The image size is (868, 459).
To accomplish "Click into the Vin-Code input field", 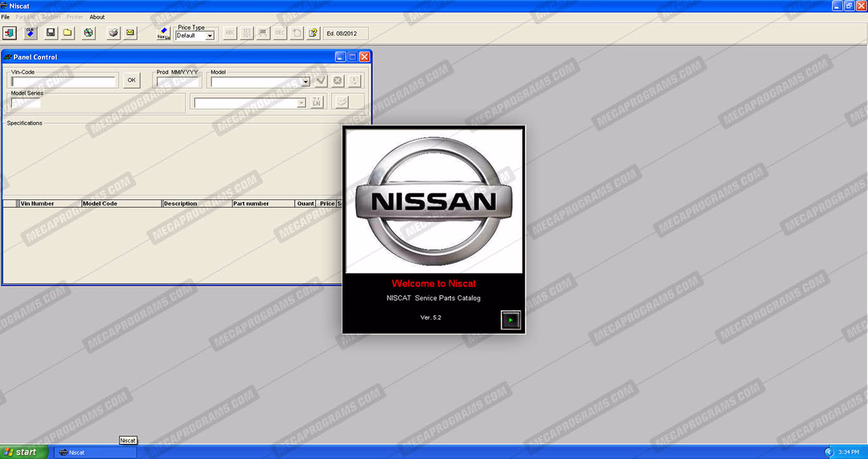I will click(x=64, y=81).
